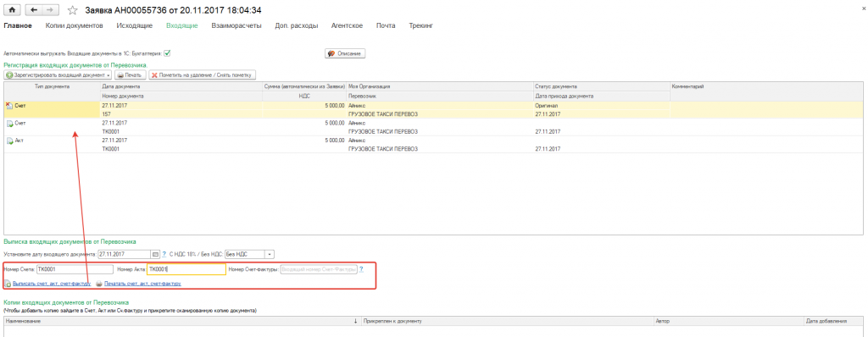Go to the Взаиморасчеты tab
This screenshot has width=868, height=337.
point(236,25)
